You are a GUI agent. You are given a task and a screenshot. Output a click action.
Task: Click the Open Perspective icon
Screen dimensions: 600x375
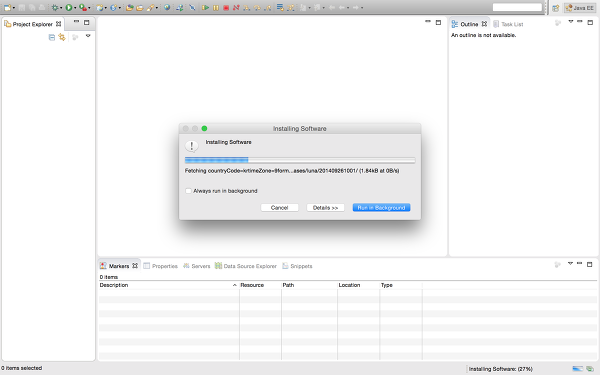click(556, 8)
